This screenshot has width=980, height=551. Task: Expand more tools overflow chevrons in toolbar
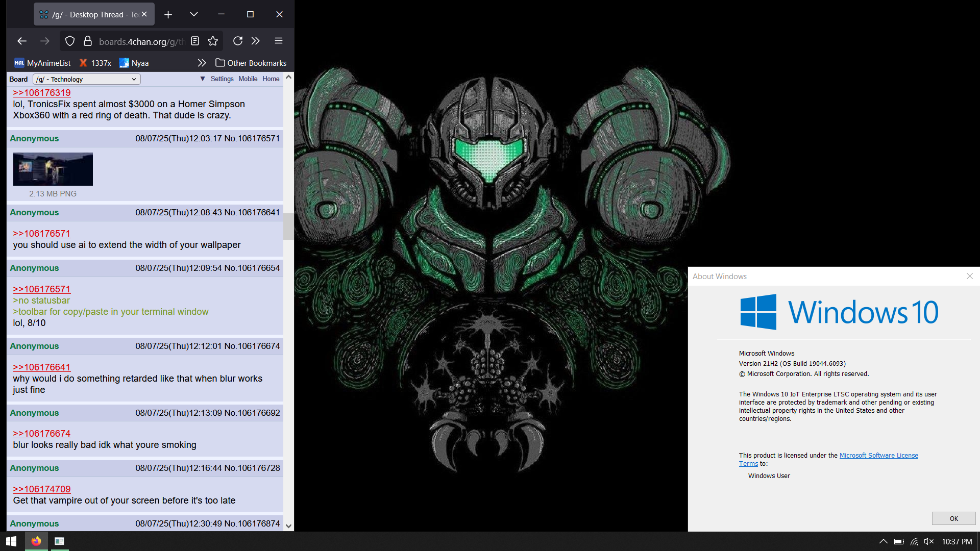(x=256, y=41)
